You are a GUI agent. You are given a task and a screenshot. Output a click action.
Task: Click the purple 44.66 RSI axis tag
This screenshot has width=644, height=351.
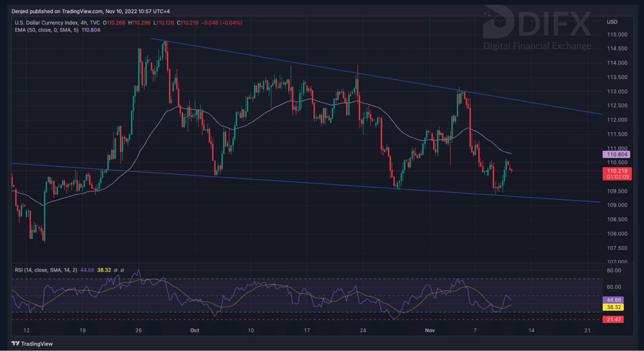[x=613, y=300]
